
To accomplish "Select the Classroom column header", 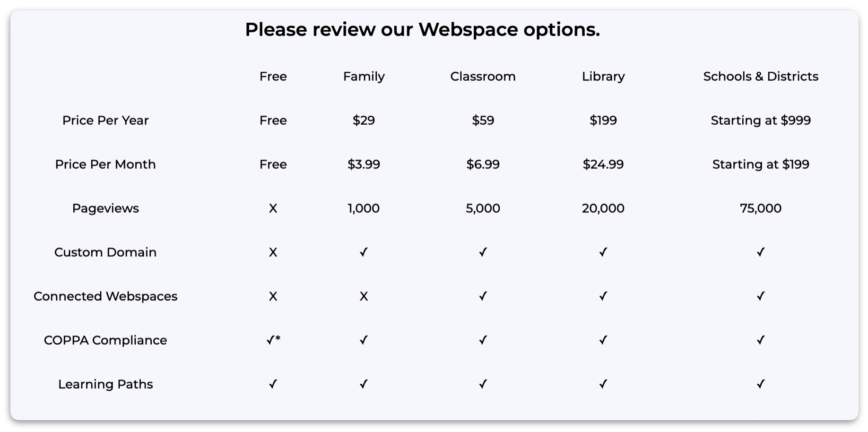I will 483,77.
